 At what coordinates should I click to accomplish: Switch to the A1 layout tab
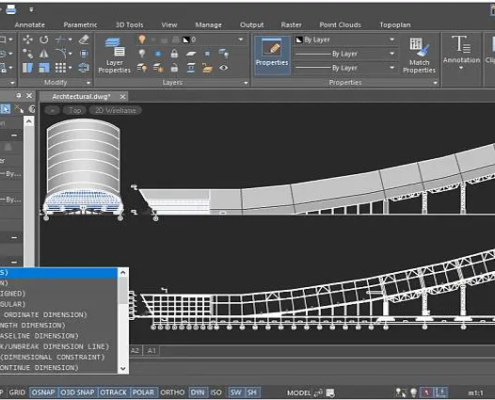152,351
